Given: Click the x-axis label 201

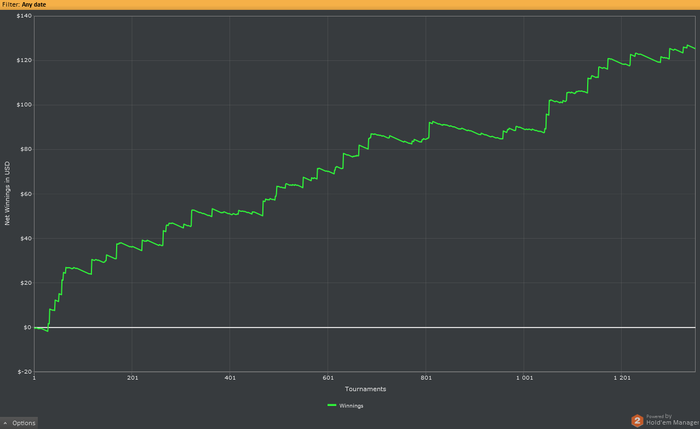Looking at the screenshot, I should (133, 378).
